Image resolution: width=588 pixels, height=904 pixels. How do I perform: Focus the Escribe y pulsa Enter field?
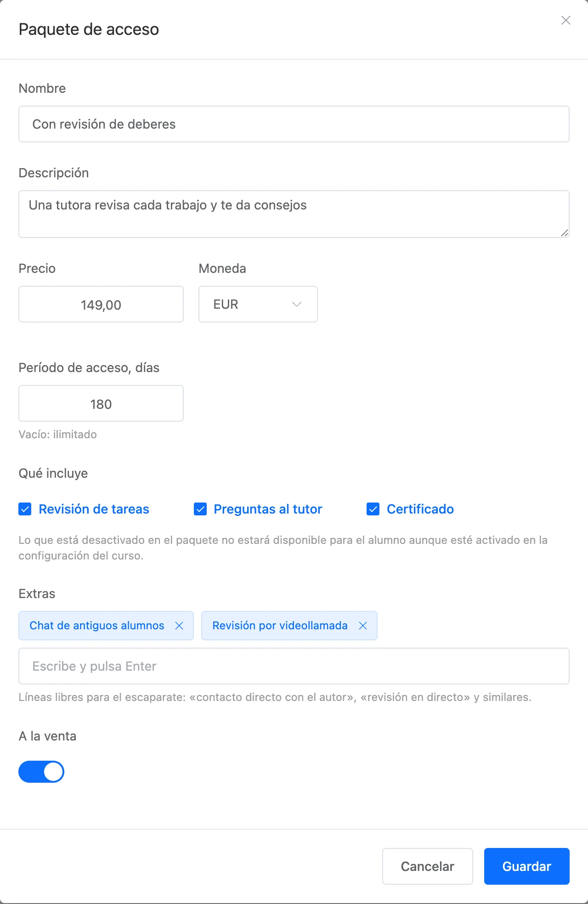[x=294, y=666]
